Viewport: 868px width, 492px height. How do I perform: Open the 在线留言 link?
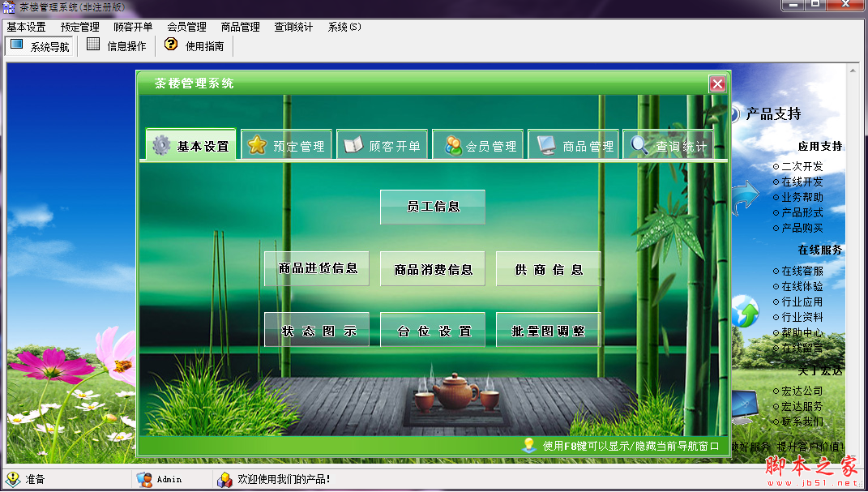tap(802, 349)
